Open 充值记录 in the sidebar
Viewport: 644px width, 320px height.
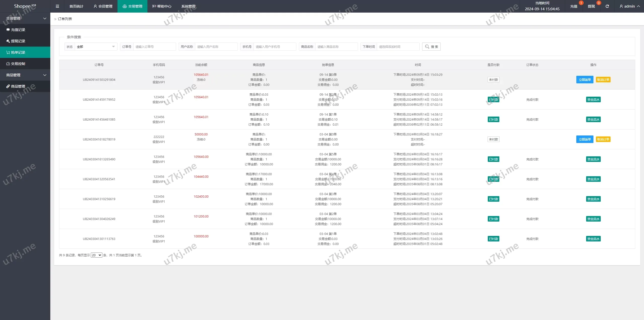coord(18,30)
